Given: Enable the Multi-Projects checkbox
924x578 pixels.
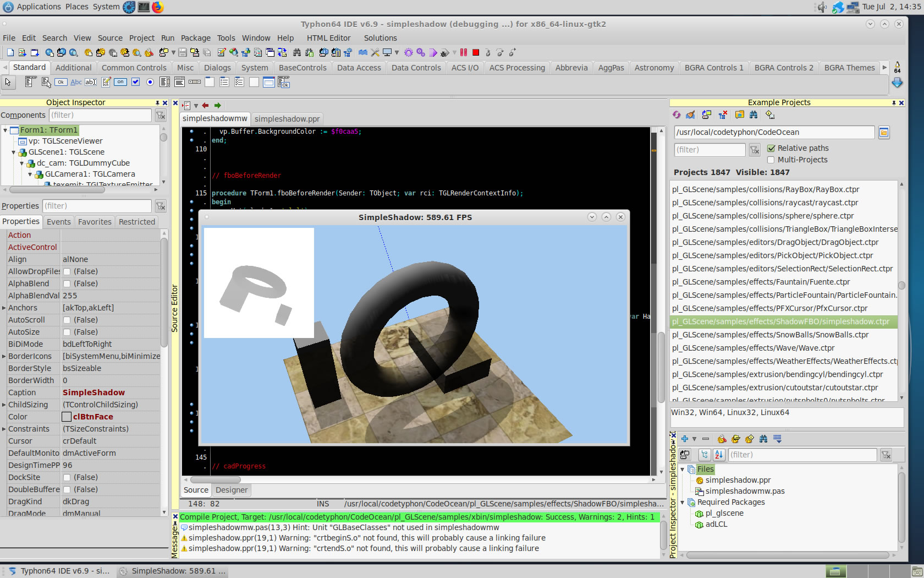Looking at the screenshot, I should tap(771, 160).
